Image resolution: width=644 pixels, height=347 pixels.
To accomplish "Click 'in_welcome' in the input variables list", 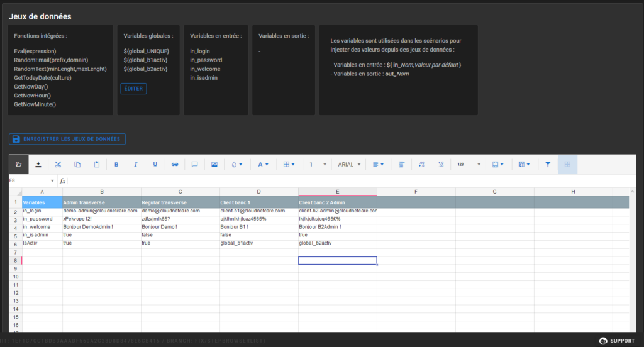I will 205,69.
